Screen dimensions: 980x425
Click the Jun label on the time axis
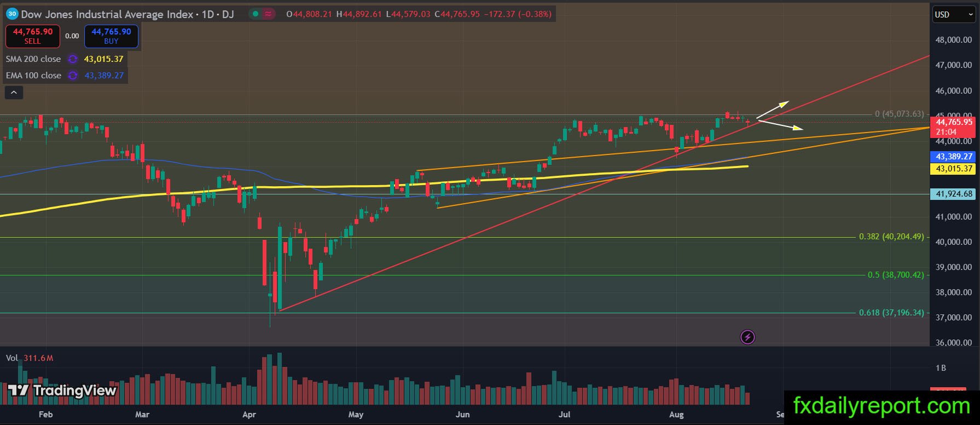point(462,415)
